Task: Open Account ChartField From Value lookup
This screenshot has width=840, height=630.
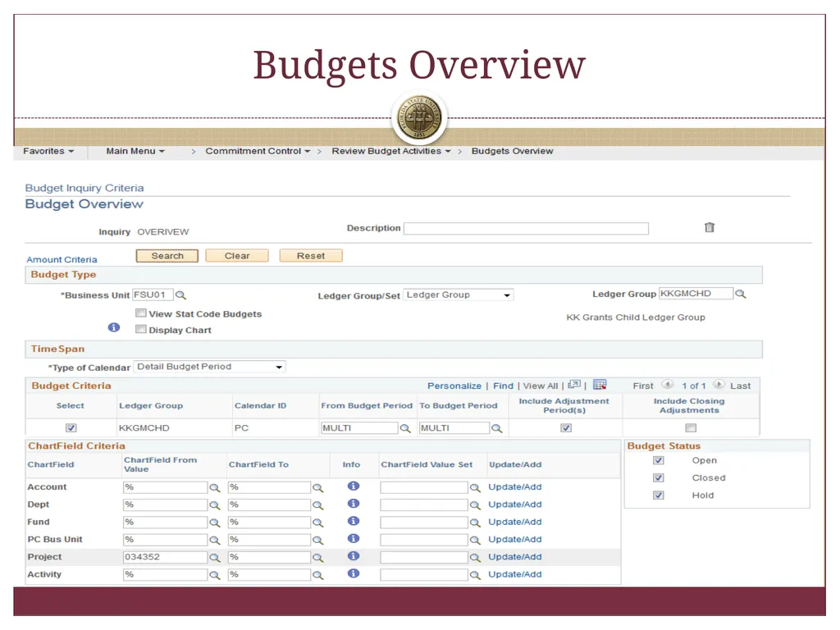Action: tap(215, 488)
